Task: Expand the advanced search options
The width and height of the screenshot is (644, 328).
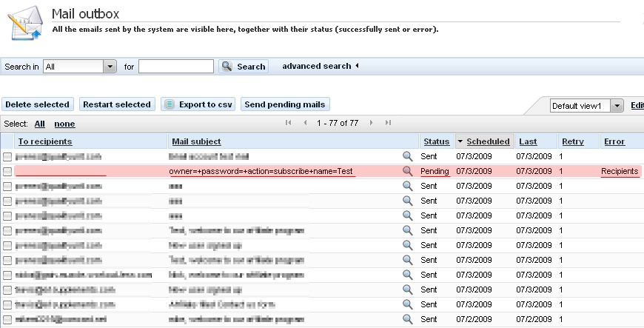Action: pos(320,66)
